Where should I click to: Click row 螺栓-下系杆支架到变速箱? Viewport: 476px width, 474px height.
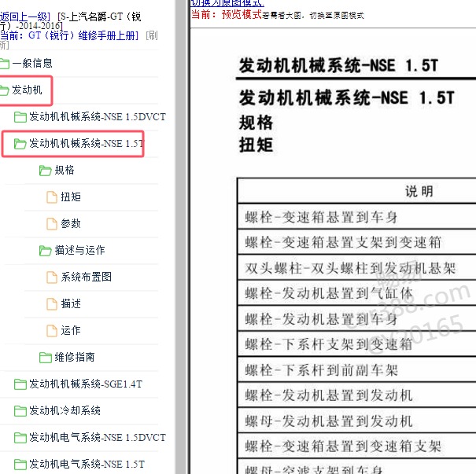[x=356, y=344]
